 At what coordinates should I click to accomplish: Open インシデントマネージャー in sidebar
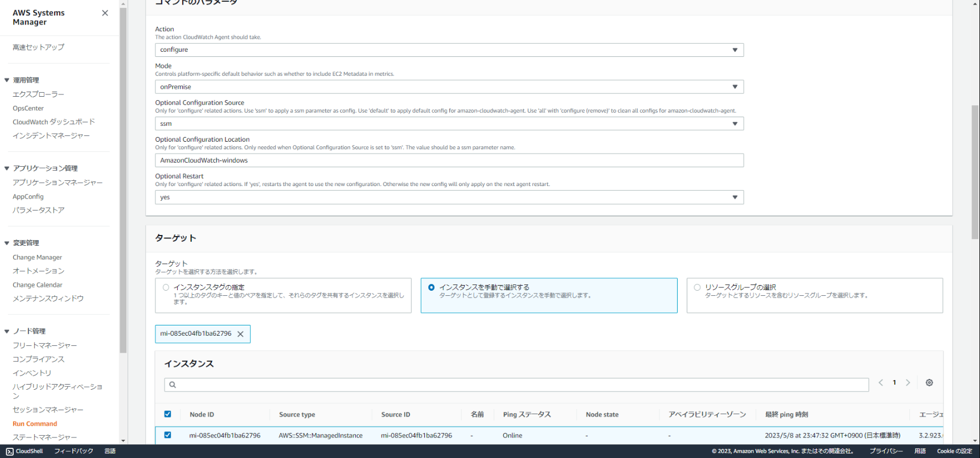pos(51,135)
